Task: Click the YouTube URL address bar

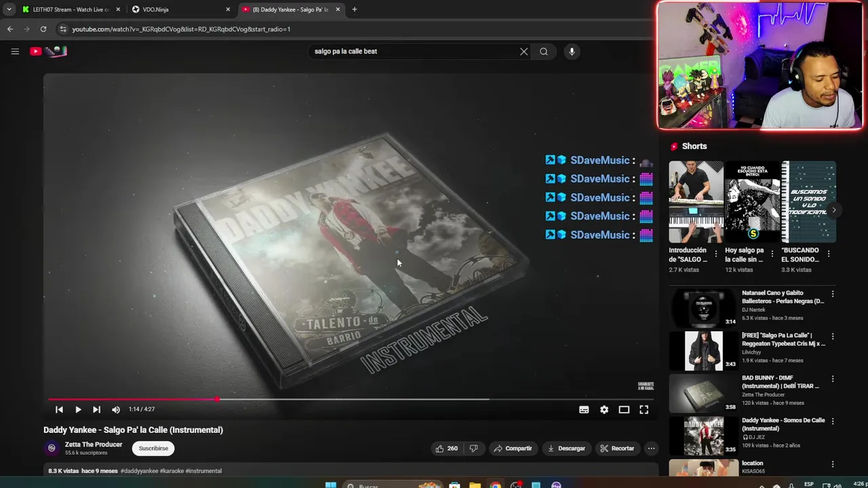Action: [x=353, y=29]
